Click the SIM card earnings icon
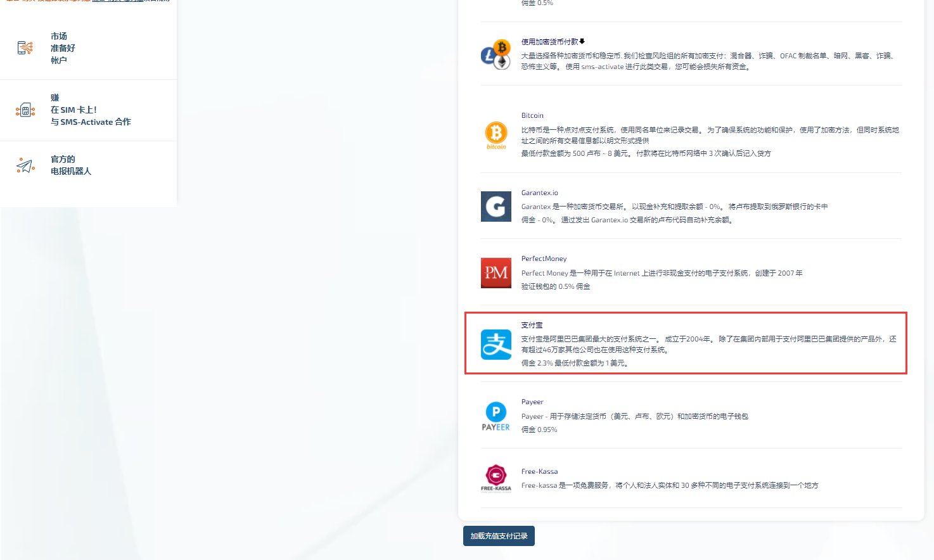 click(x=25, y=110)
